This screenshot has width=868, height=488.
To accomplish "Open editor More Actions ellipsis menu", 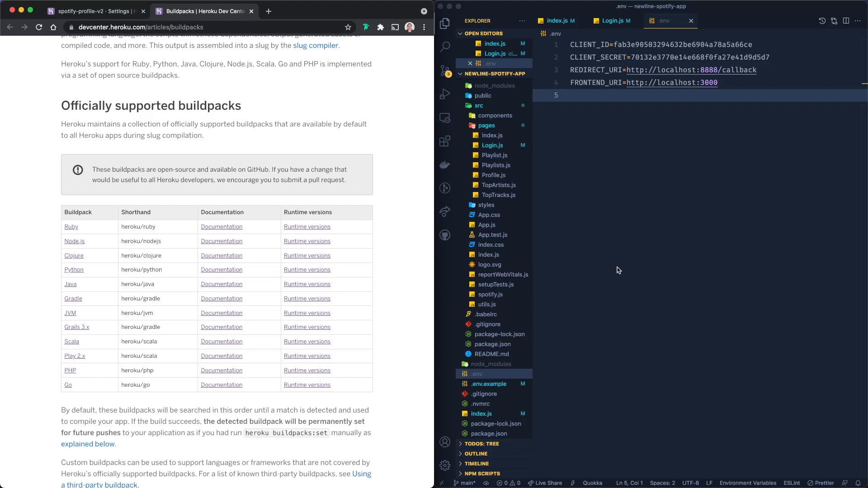I will [858, 21].
